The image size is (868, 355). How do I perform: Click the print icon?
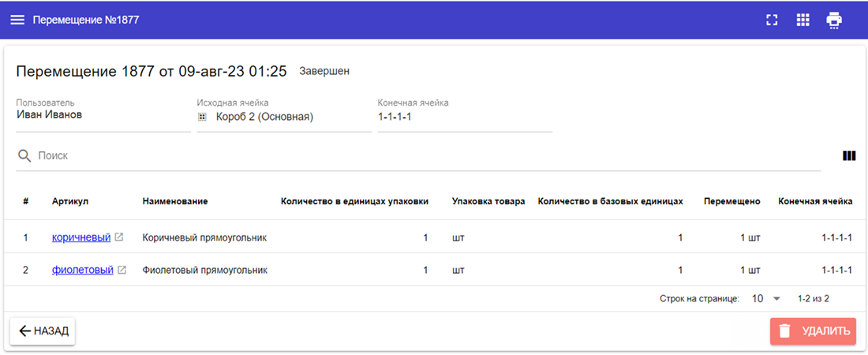[x=834, y=20]
